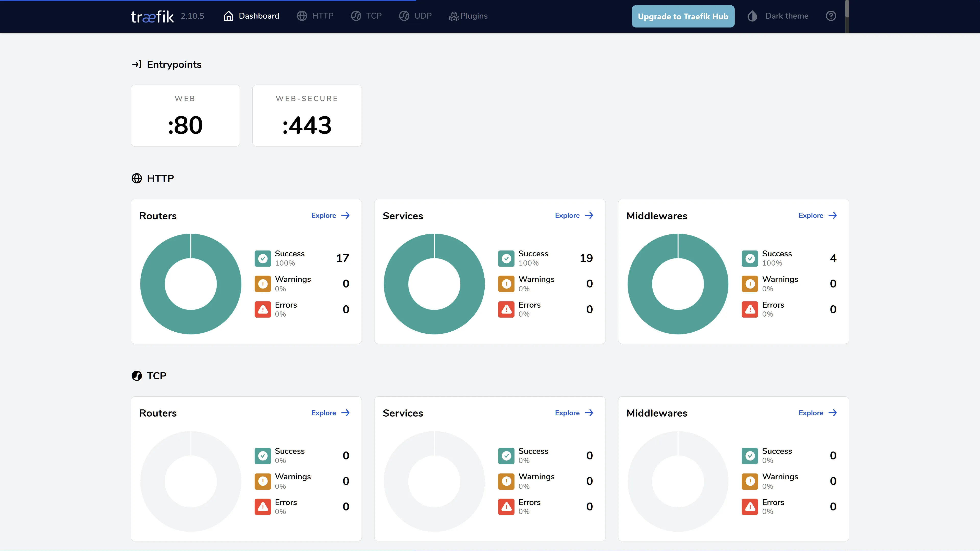Image resolution: width=980 pixels, height=551 pixels.
Task: Explore HTTP Routers
Action: click(x=330, y=216)
